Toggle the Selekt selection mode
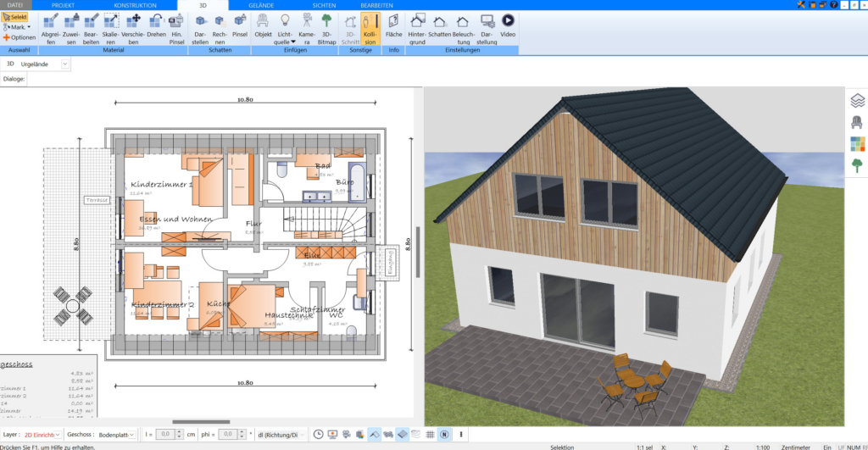The height and width of the screenshot is (450, 868). point(15,17)
